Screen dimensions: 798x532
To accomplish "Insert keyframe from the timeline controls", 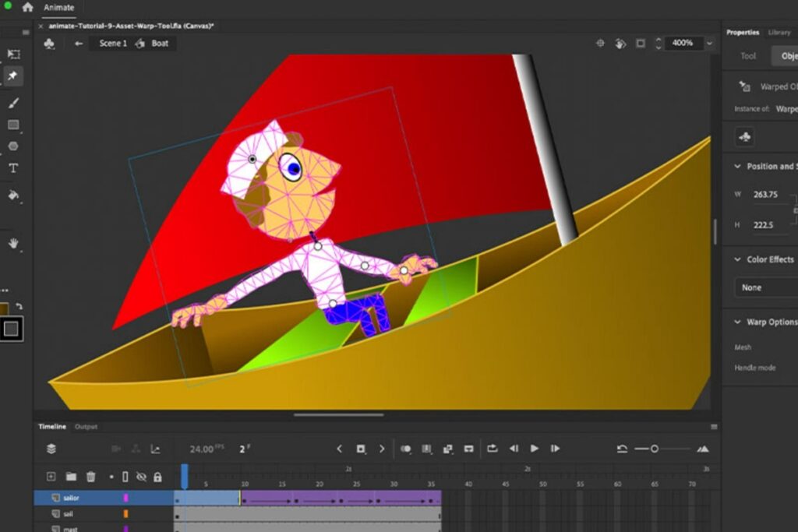I will pyautogui.click(x=361, y=449).
